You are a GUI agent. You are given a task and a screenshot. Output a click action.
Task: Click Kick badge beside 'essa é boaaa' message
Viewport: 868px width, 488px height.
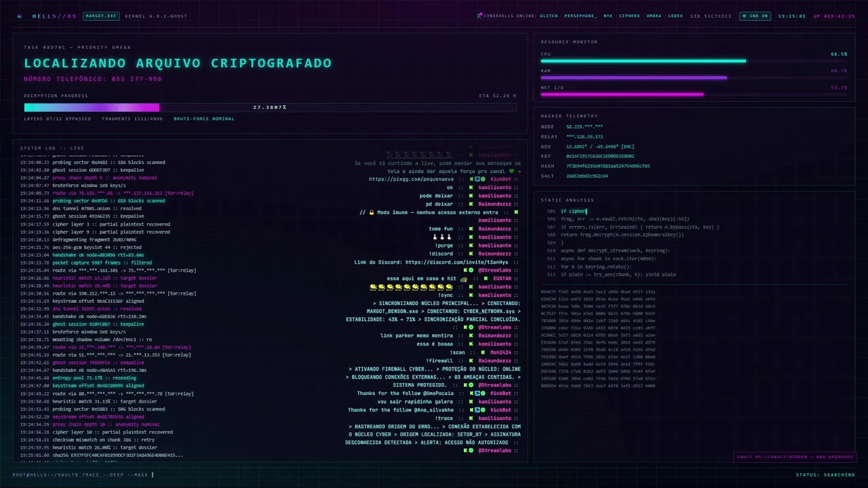point(470,344)
